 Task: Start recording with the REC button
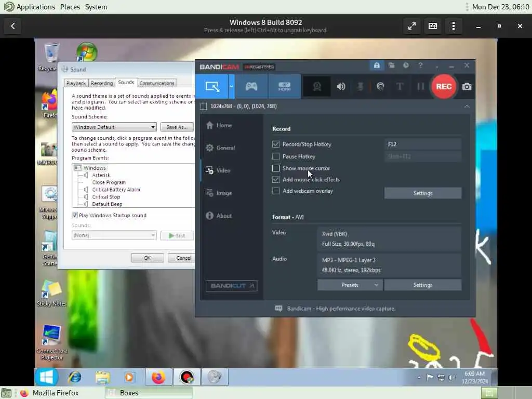[x=444, y=87]
